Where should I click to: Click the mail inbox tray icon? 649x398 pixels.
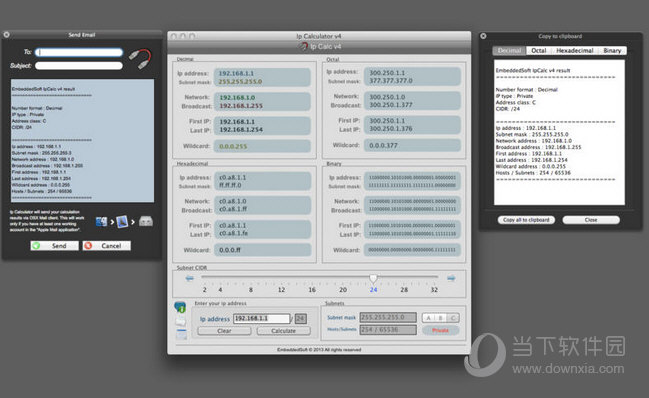tap(145, 222)
